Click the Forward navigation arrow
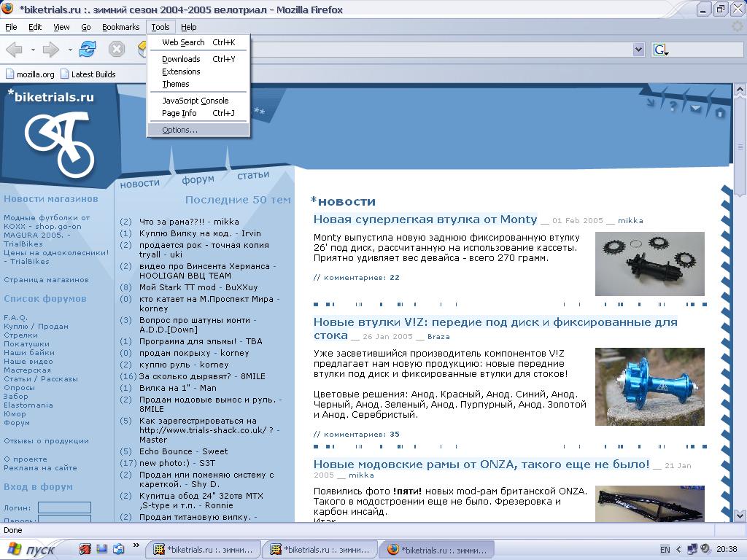The height and width of the screenshot is (560, 747). 50,50
